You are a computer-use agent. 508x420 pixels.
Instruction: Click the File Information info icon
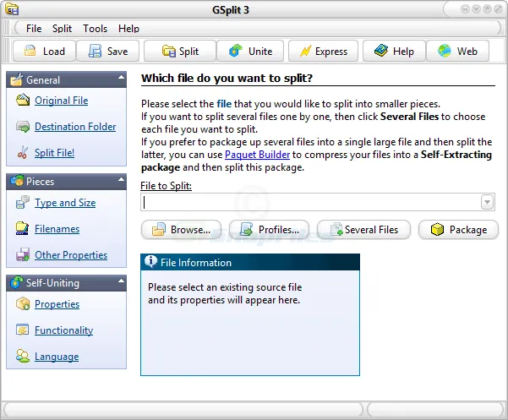[x=150, y=261]
